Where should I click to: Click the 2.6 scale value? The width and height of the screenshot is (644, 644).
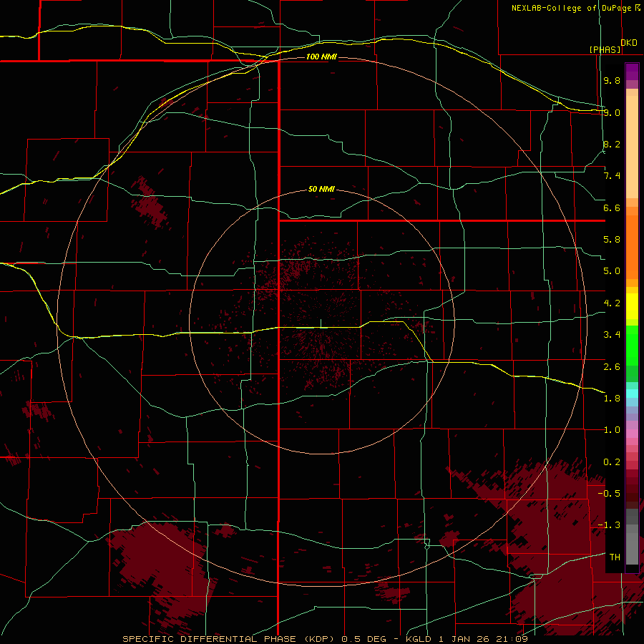pos(612,367)
